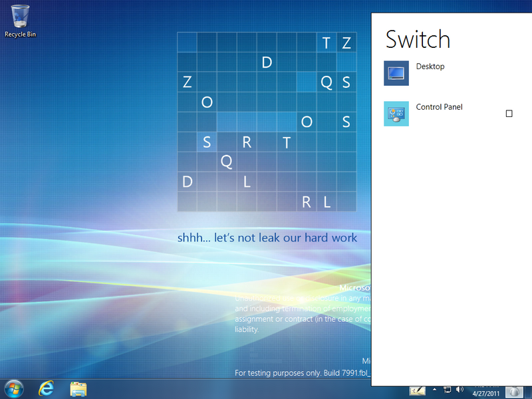
Task: Click the Windows Start orb
Action: click(x=14, y=389)
